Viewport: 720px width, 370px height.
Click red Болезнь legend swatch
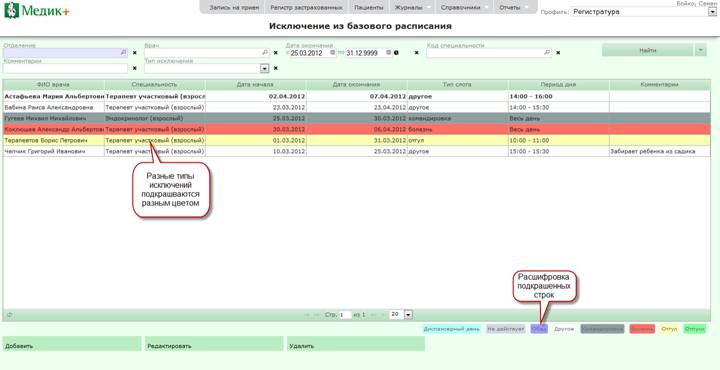(642, 329)
